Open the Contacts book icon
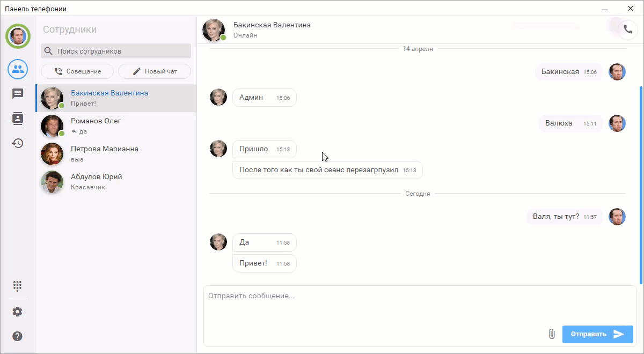The height and width of the screenshot is (354, 644). (18, 119)
